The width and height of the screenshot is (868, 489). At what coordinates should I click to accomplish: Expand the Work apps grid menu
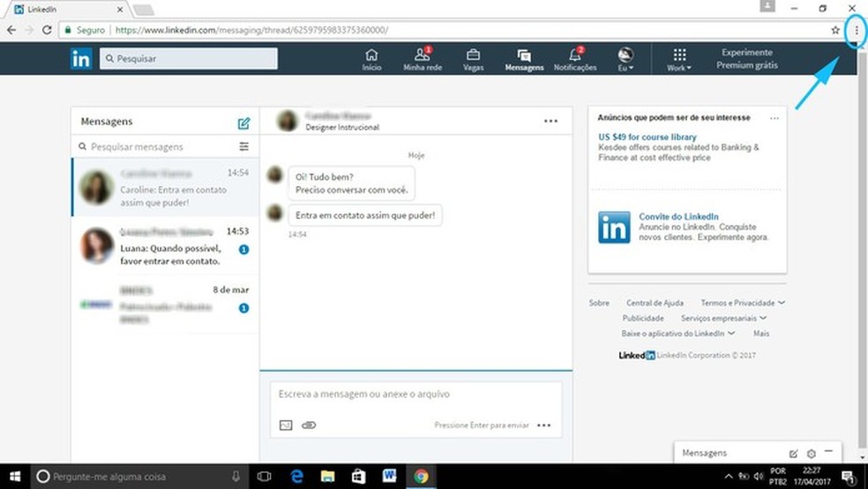point(679,60)
